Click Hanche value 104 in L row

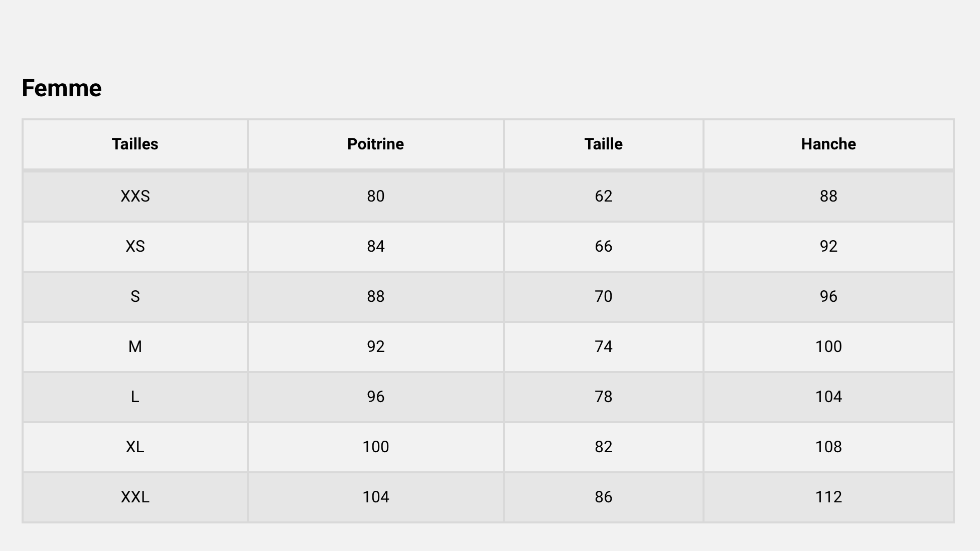coord(828,397)
